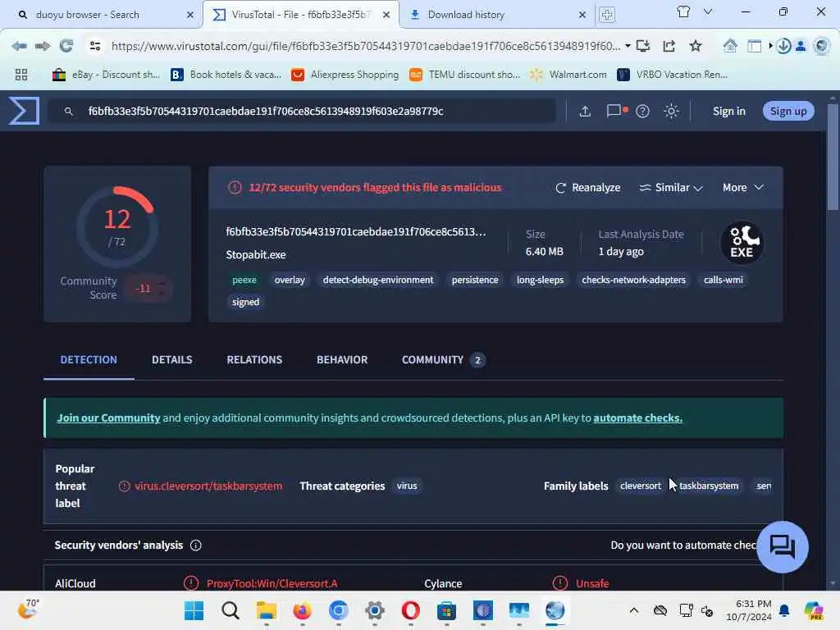The image size is (840, 630).
Task: Expand the tab list chevron in title bar
Action: (708, 11)
